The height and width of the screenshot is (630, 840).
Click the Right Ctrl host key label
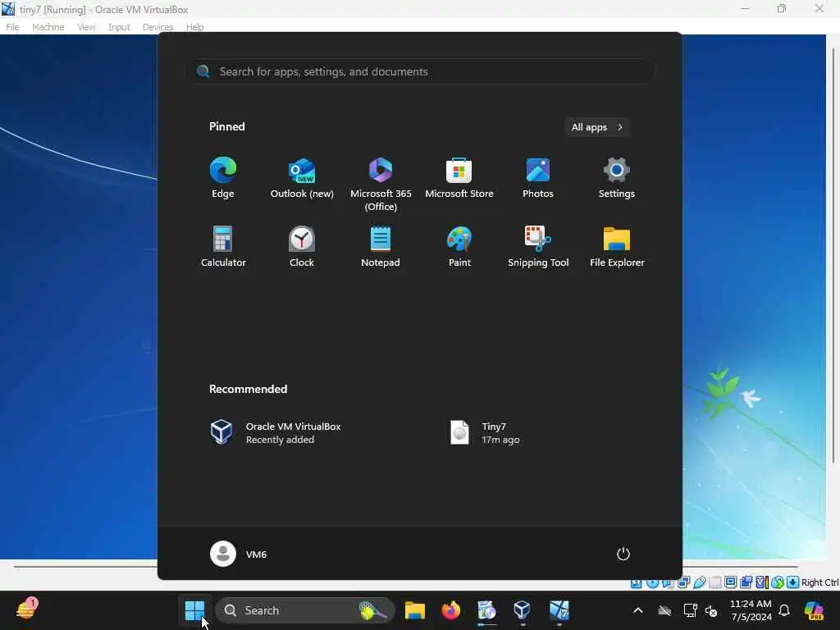click(x=819, y=582)
